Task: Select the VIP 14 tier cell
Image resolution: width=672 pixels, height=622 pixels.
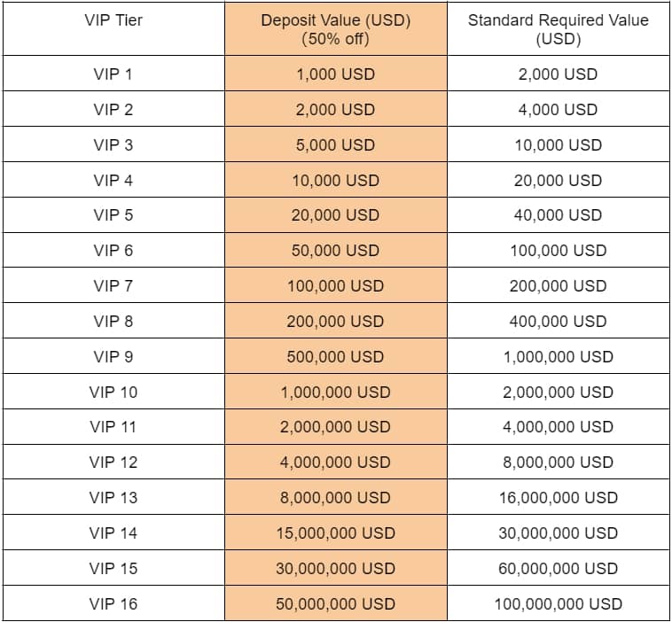Action: tap(113, 533)
